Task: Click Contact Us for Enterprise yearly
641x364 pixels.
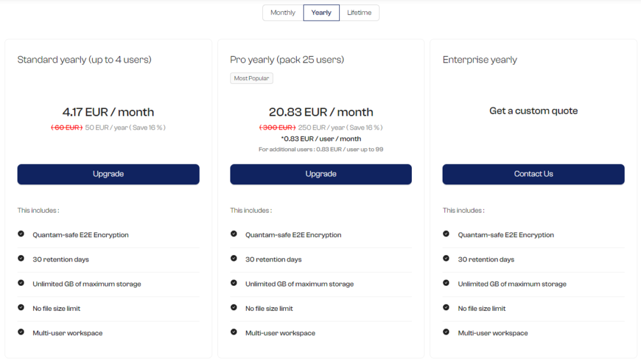Action: (533, 174)
